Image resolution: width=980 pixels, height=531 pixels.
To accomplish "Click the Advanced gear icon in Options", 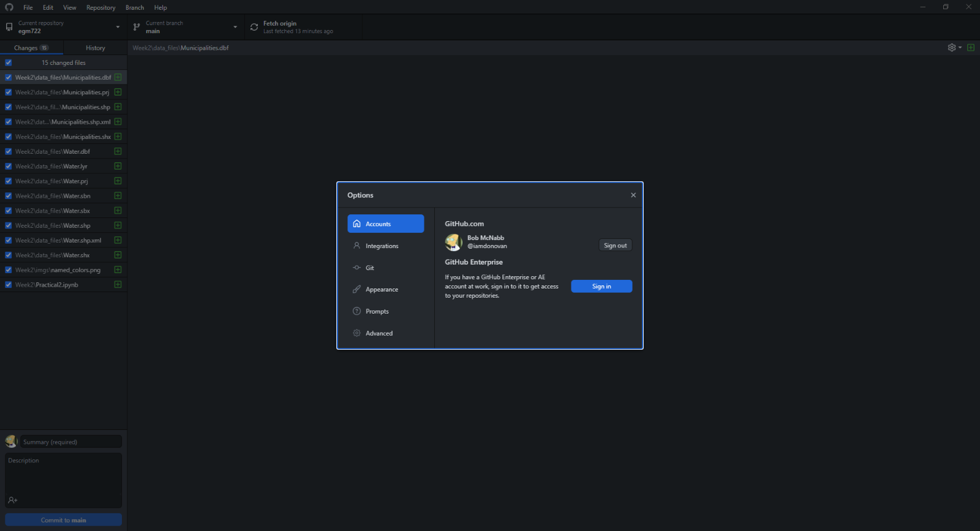I will coord(356,333).
